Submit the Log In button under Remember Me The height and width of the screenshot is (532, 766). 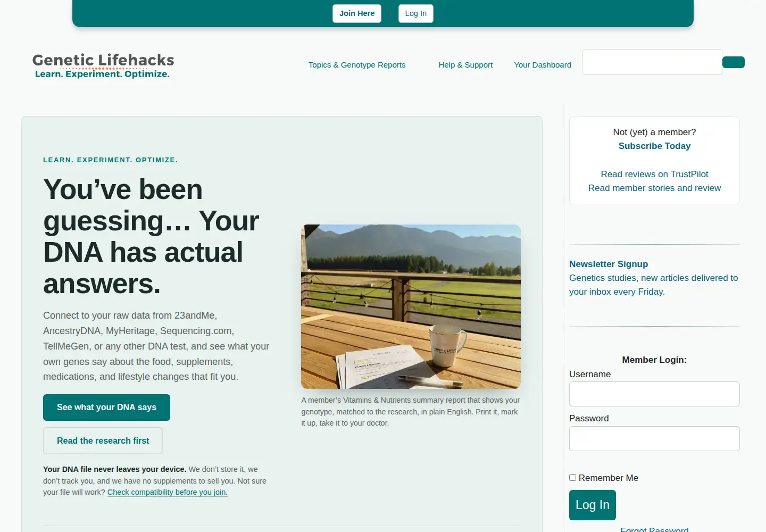(x=593, y=505)
